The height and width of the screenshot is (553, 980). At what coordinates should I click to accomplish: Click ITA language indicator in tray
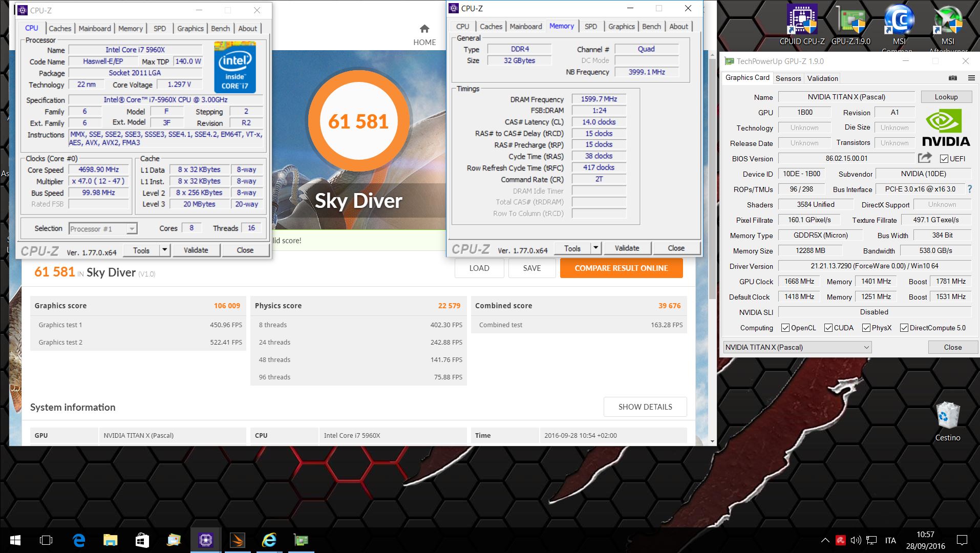click(890, 540)
